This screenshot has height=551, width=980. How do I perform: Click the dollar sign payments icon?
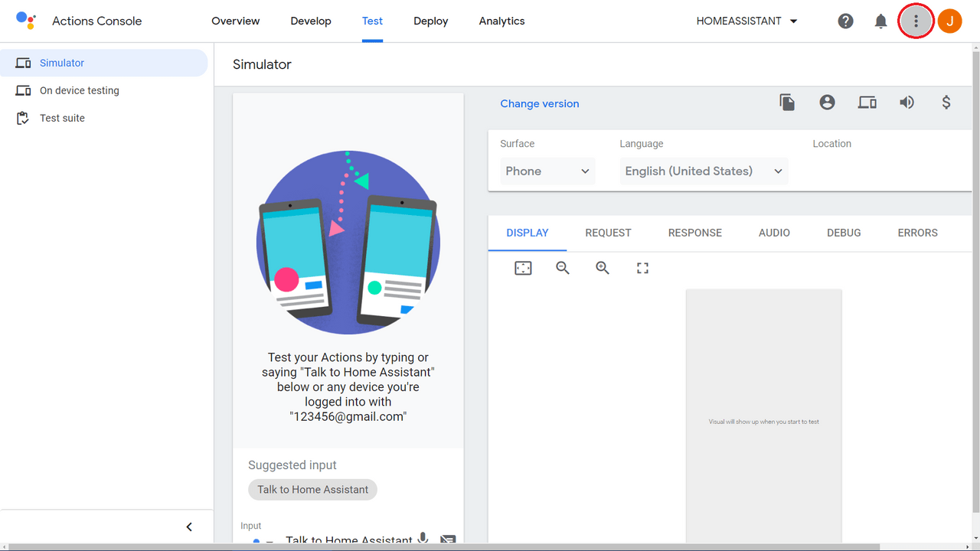click(946, 103)
